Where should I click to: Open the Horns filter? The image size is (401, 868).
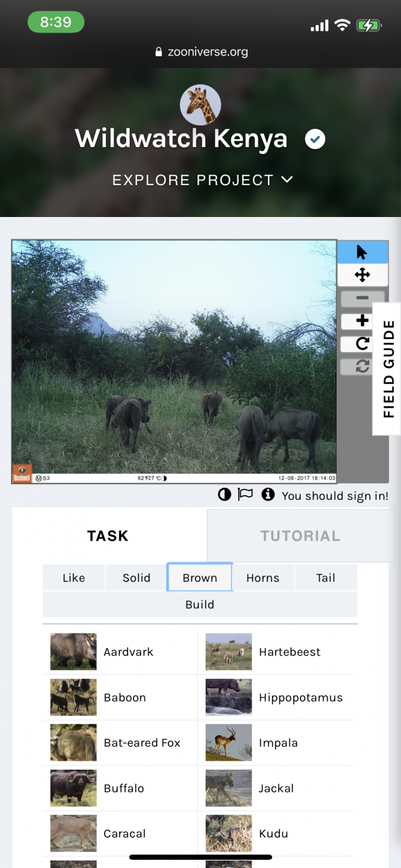point(263,578)
